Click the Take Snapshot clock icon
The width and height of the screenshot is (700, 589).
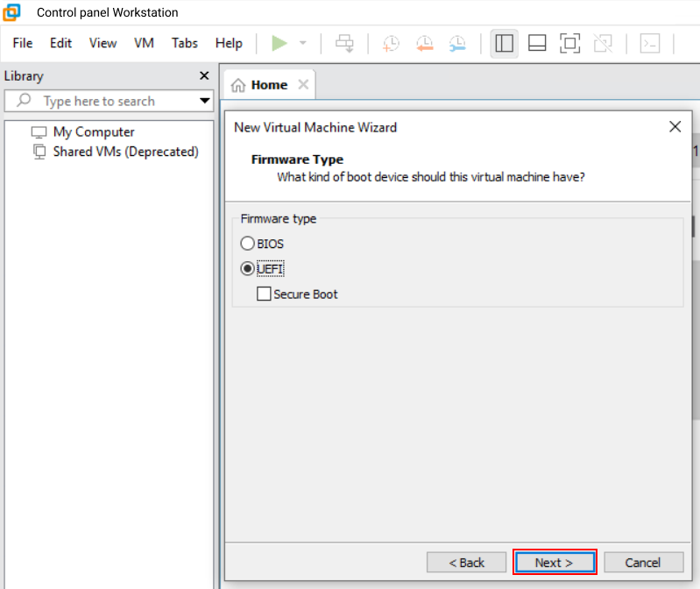391,44
